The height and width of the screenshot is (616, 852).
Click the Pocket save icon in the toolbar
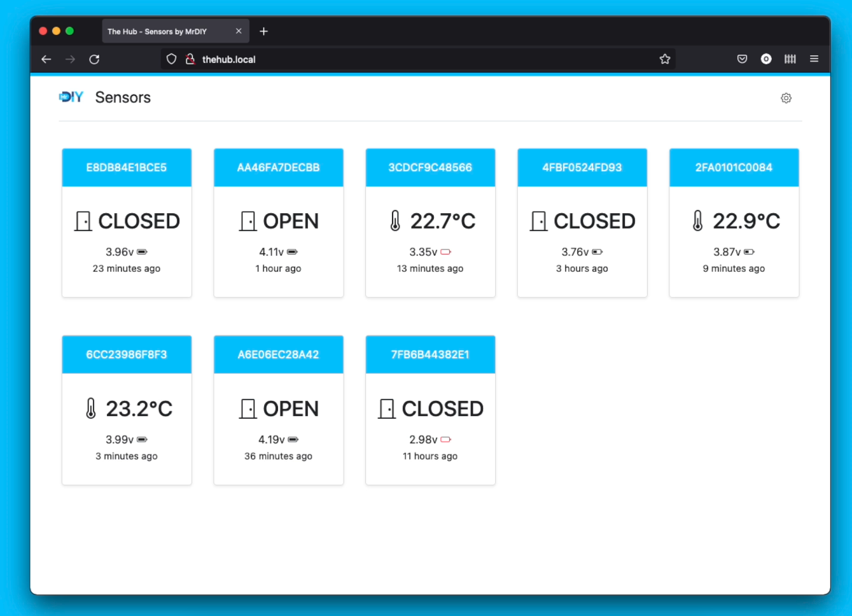click(742, 59)
